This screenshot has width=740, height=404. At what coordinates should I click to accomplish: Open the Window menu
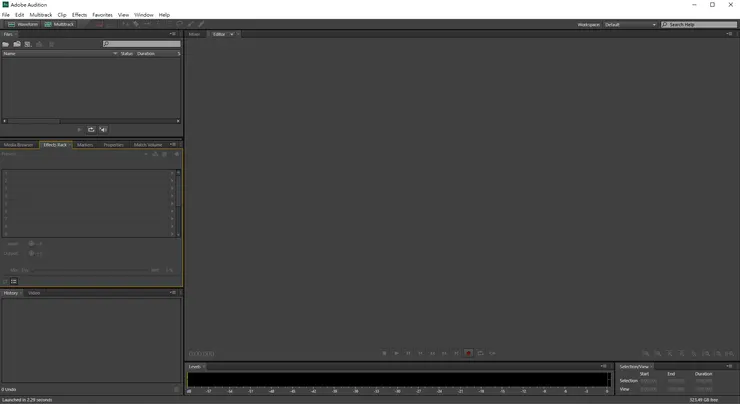[143, 15]
